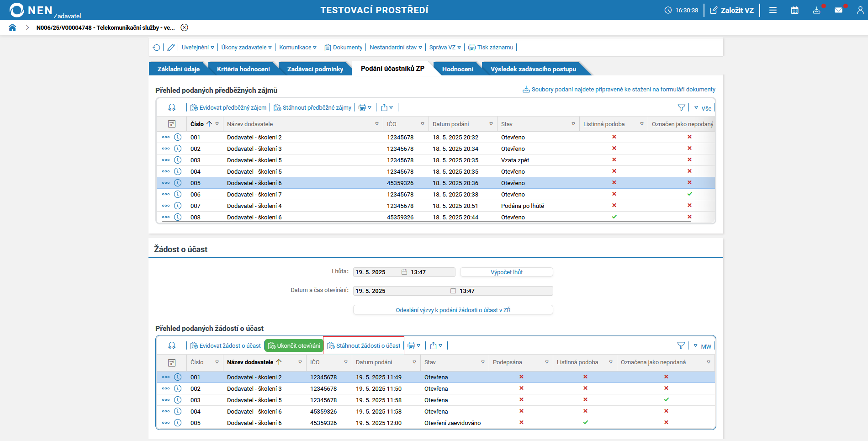Viewport: 868px width, 441px height.
Task: Open the hamburger menu in header
Action: click(773, 10)
